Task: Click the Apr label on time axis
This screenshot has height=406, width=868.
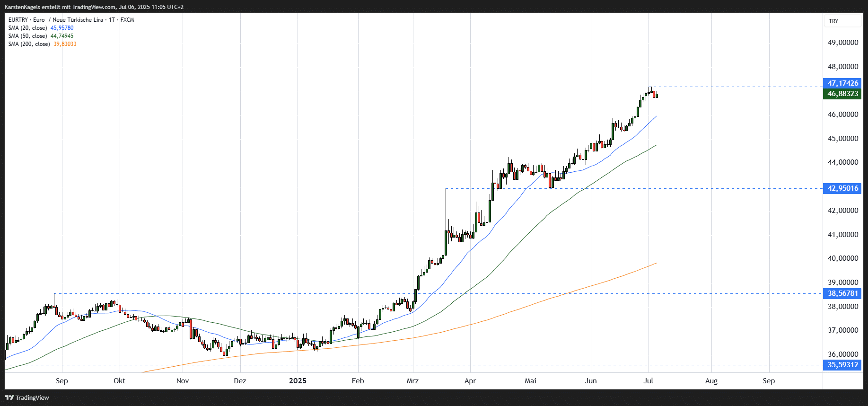Action: [x=470, y=381]
